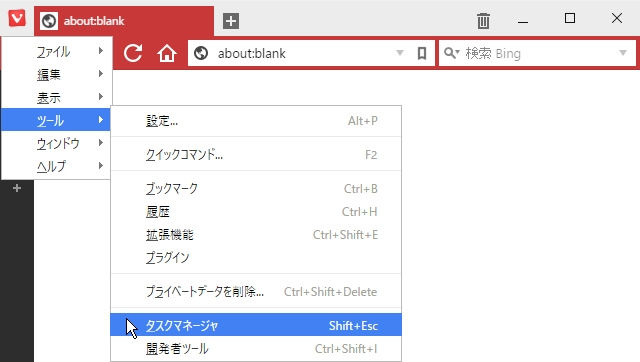This screenshot has width=640, height=362.
Task: Open the 表示 menu
Action: point(56,97)
